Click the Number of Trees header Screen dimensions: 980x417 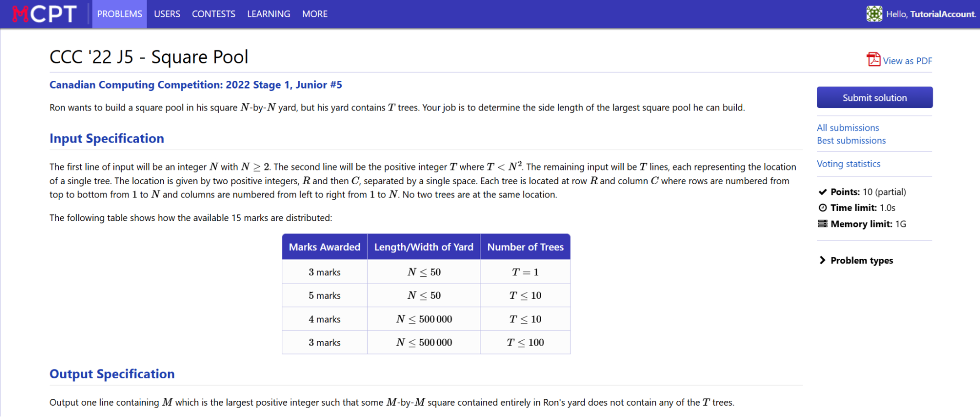point(526,247)
